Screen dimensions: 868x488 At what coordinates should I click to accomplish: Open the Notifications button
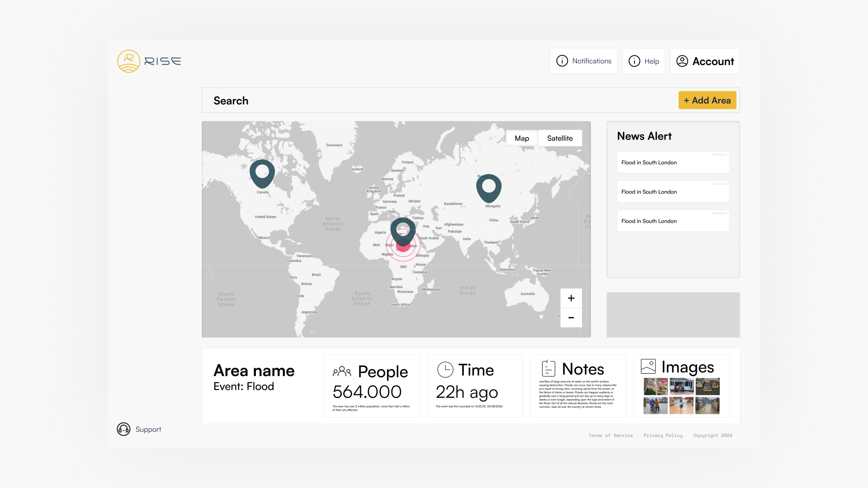pos(583,61)
